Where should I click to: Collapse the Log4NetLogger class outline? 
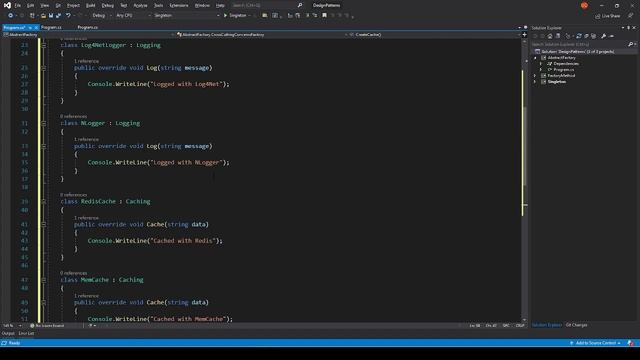[44, 45]
